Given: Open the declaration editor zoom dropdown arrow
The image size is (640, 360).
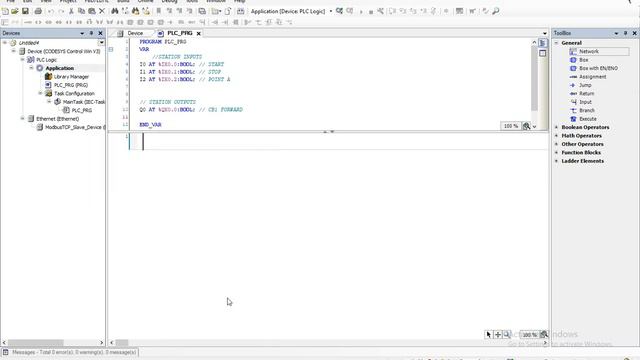Looking at the screenshot, I should [x=534, y=127].
